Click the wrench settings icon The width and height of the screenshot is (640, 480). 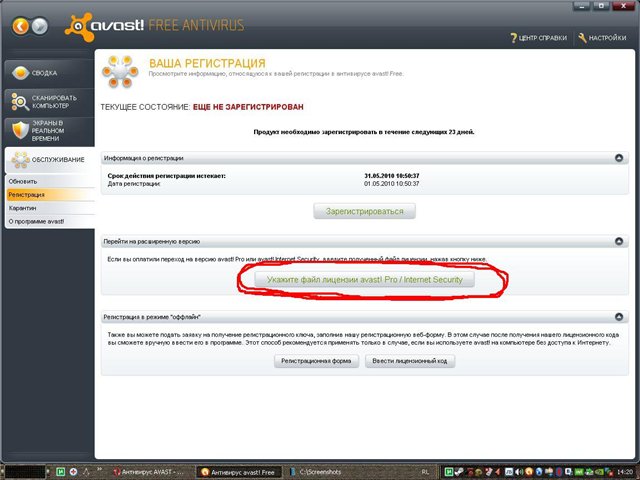[582, 38]
